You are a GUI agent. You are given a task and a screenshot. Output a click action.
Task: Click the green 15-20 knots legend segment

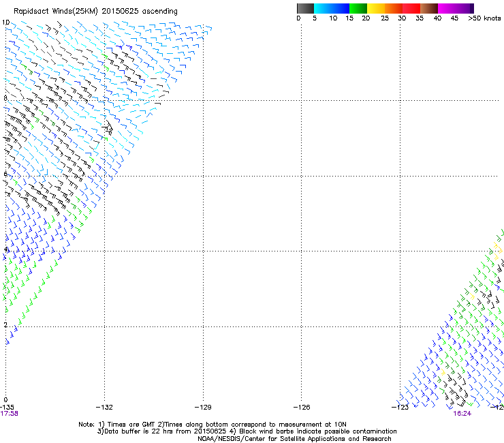pyautogui.click(x=358, y=8)
